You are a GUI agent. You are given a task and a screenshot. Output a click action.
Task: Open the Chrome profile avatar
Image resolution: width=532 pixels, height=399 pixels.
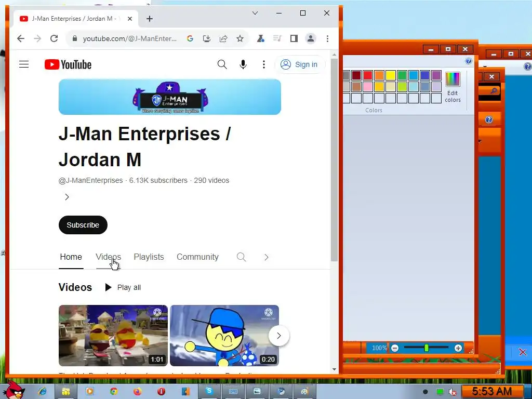[x=311, y=38]
